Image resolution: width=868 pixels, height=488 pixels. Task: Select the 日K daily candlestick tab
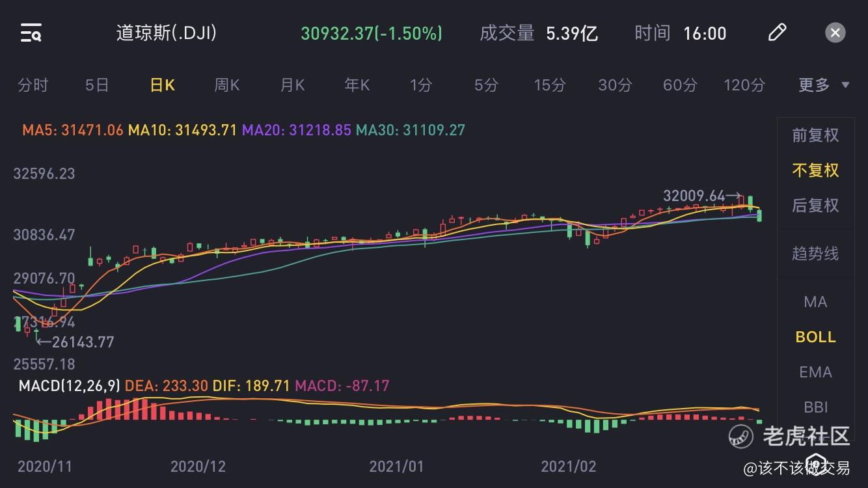coord(162,85)
